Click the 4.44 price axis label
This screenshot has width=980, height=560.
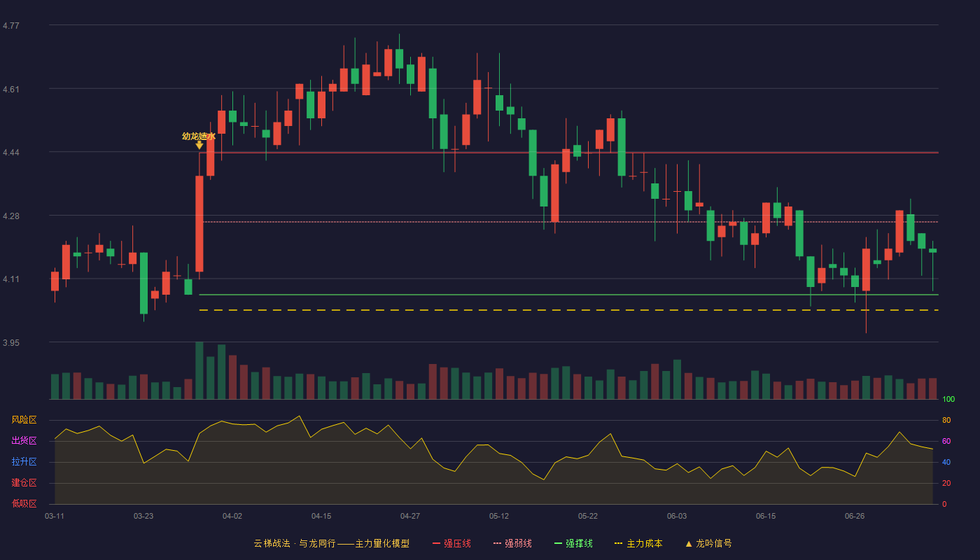click(11, 153)
